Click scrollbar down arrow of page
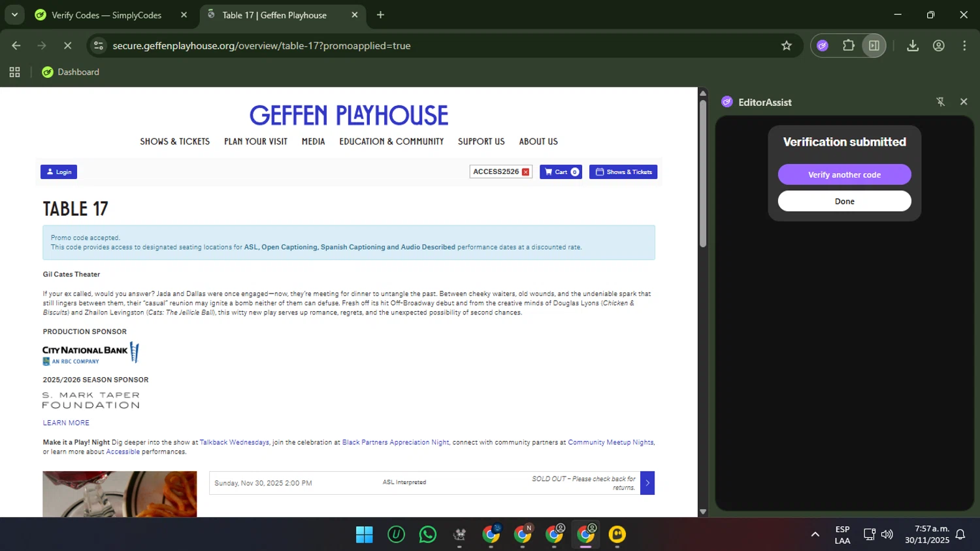The height and width of the screenshot is (551, 980). pos(703,512)
